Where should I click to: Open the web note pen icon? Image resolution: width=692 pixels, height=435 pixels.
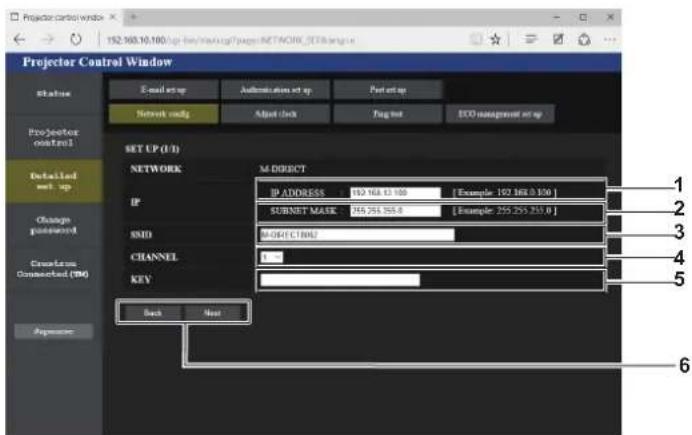pos(558,40)
